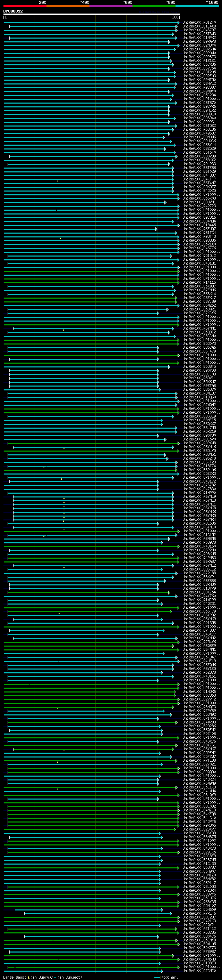Click the UniRef100_A1Z1S1 hit label
Viewport: 222px width, 980px height.
click(199, 61)
